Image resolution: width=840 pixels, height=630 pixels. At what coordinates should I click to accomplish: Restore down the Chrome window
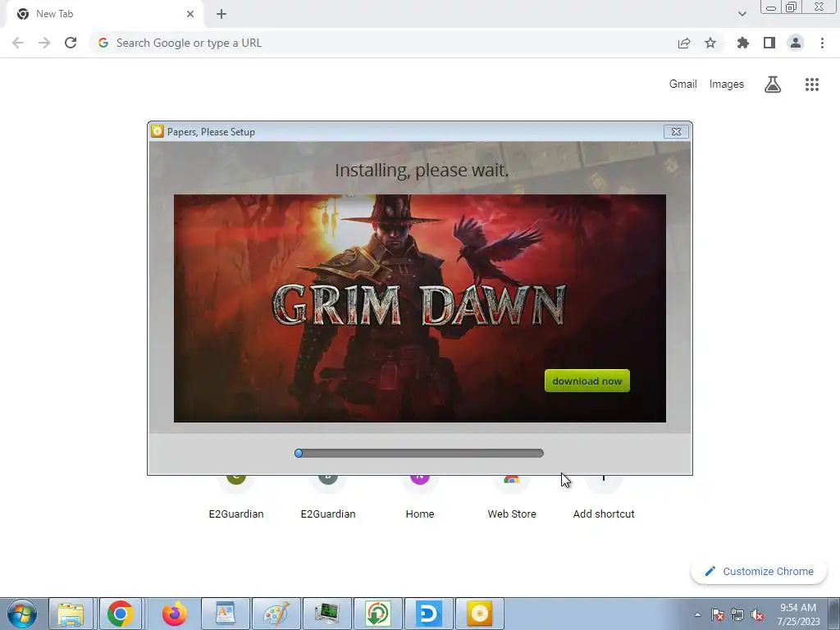click(792, 7)
